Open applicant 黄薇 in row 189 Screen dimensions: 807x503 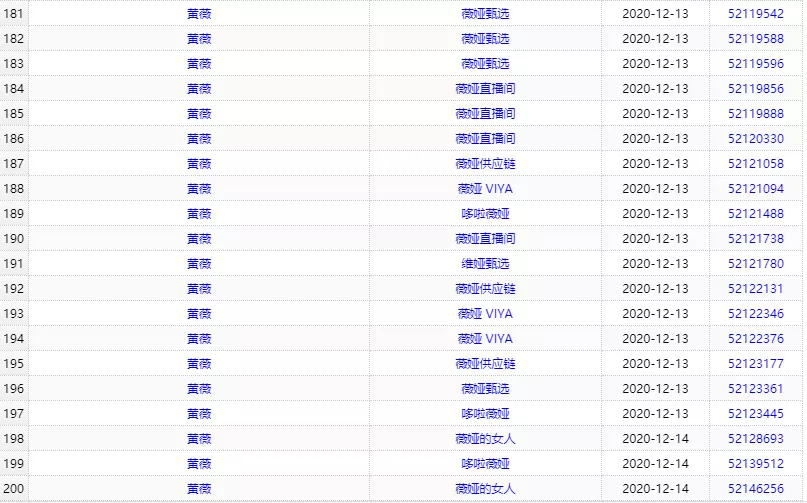tap(199, 214)
